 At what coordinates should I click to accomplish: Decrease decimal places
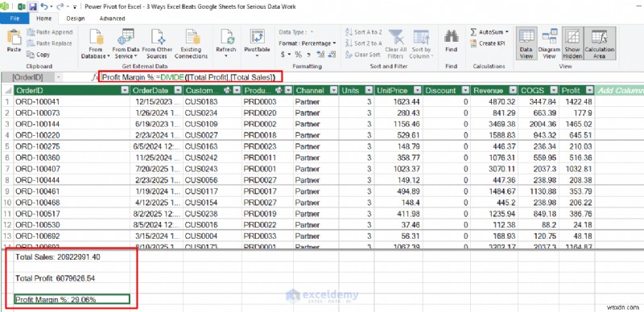[x=332, y=54]
